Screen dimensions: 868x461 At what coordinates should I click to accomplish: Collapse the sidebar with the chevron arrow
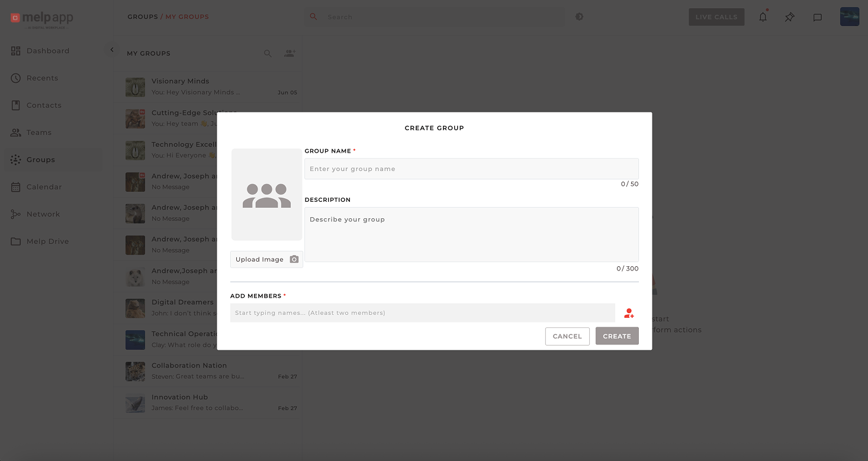point(112,50)
